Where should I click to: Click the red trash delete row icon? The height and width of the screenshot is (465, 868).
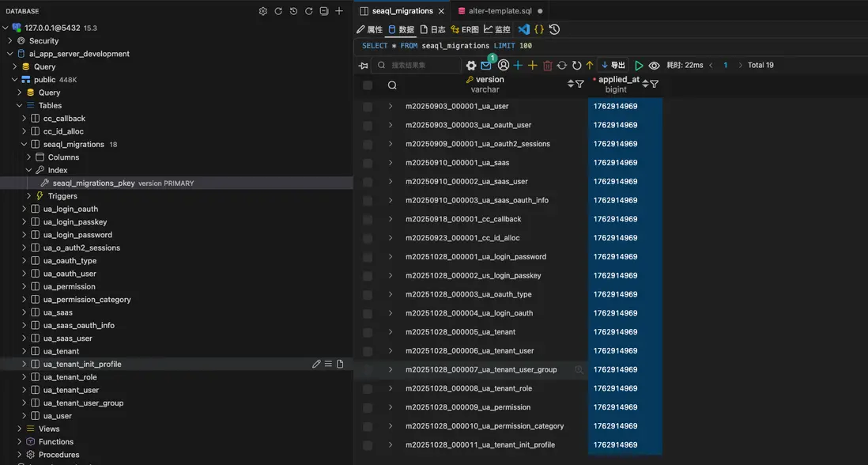547,66
